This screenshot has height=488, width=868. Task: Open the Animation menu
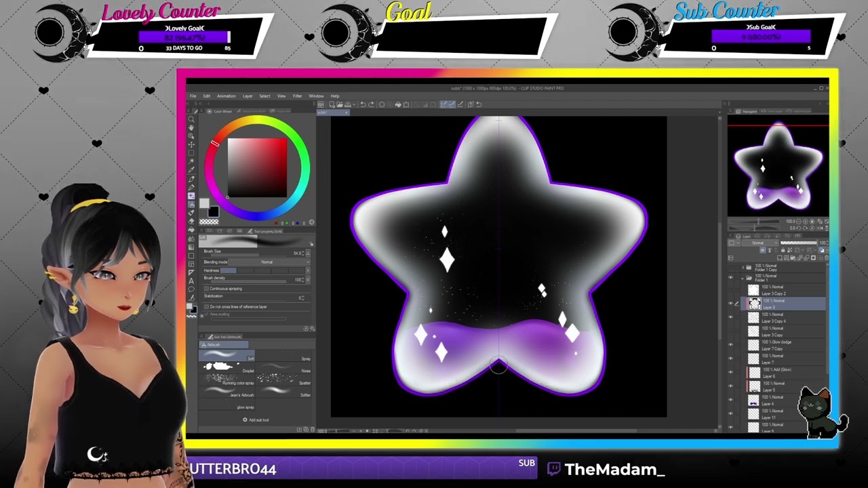click(226, 96)
